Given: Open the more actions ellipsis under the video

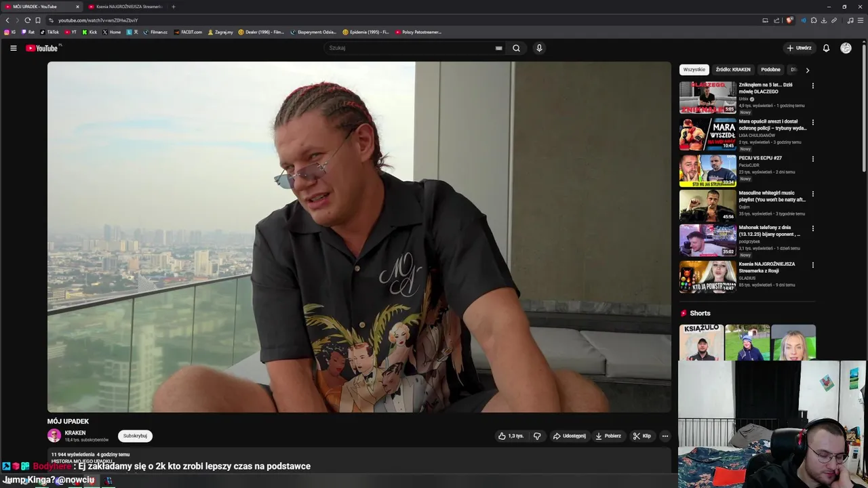Looking at the screenshot, I should point(665,436).
